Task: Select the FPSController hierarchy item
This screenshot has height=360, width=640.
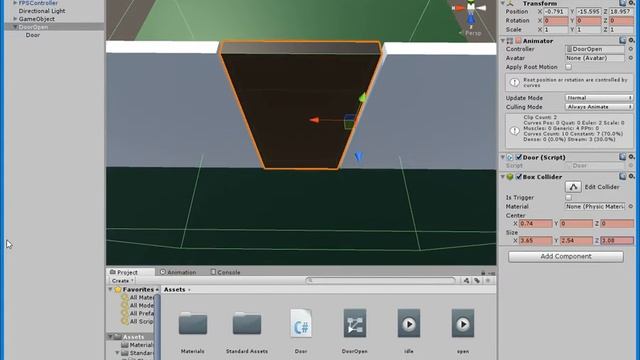Action: coord(38,3)
